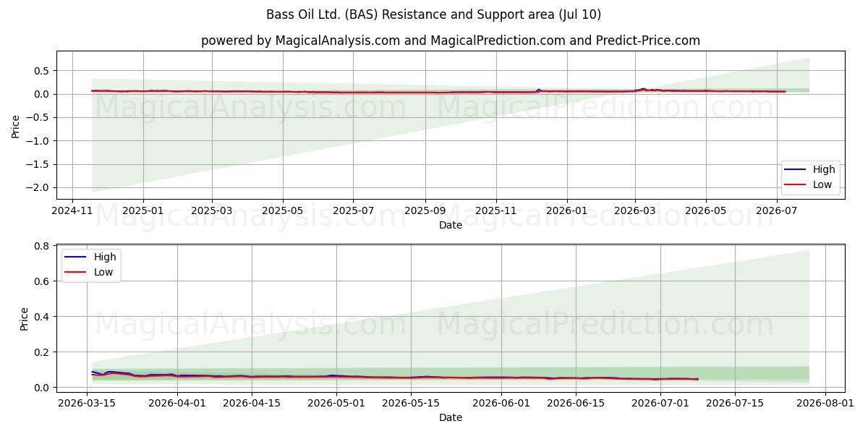Click bottom chart x-axis label '2026-05-15'
This screenshot has width=868, height=434.
click(x=411, y=402)
